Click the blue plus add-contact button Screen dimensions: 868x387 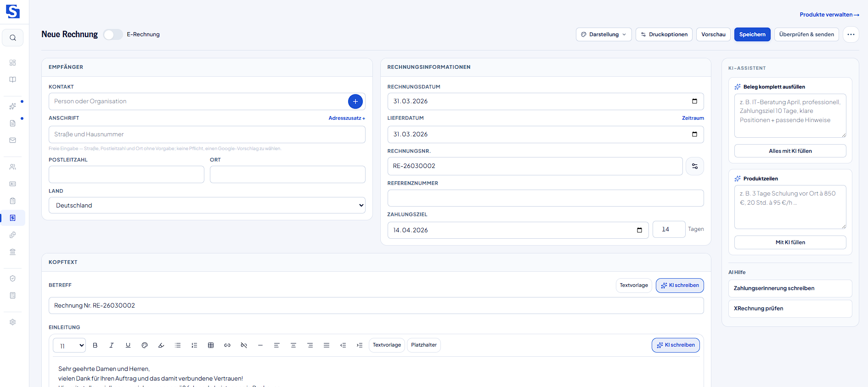click(355, 101)
